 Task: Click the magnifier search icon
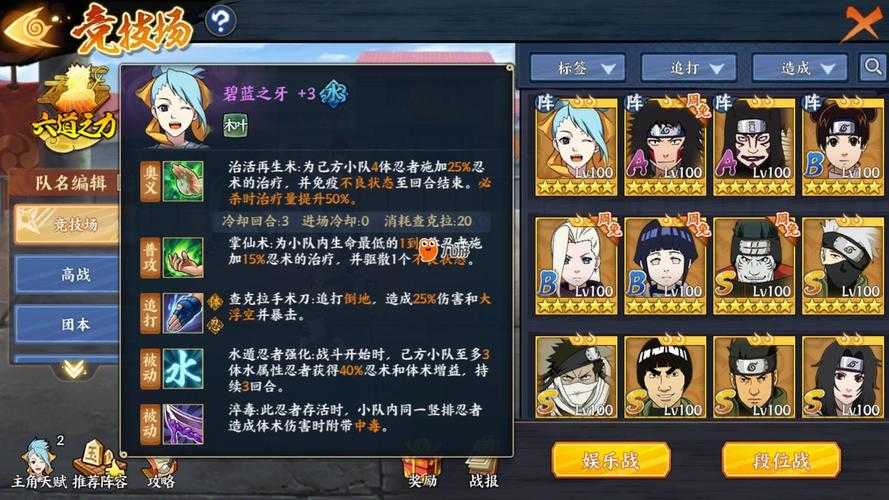[873, 67]
